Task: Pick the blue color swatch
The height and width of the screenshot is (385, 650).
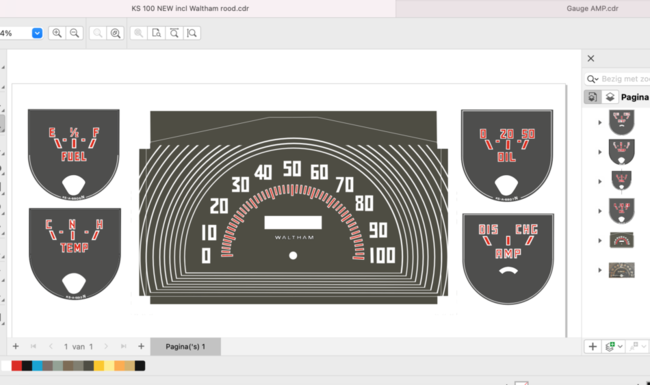Action: [x=37, y=366]
